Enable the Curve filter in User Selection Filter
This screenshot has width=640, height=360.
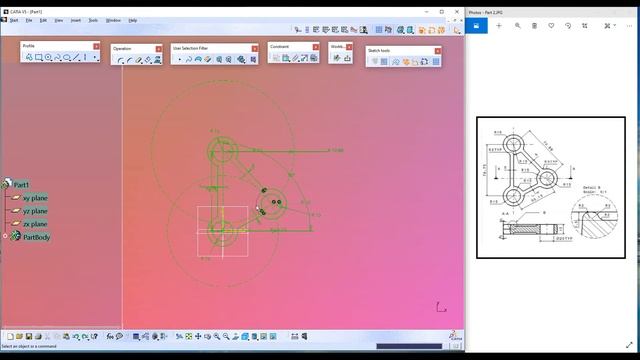189,60
